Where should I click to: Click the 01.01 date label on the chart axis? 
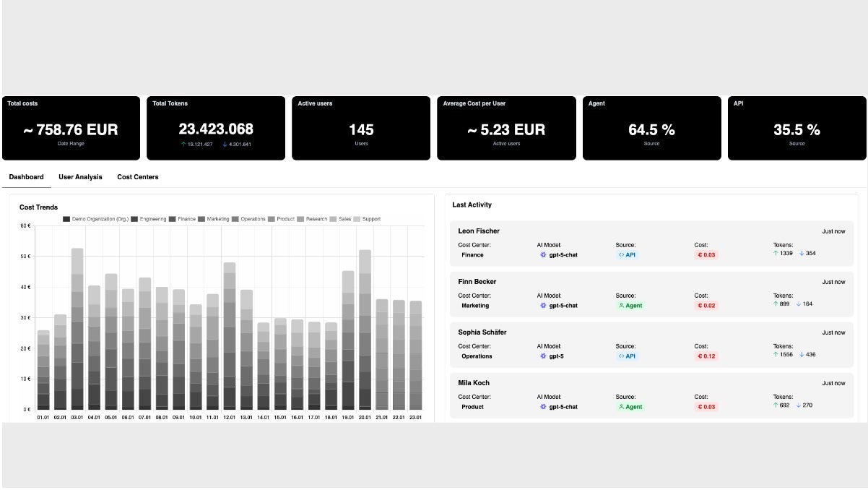tap(43, 418)
